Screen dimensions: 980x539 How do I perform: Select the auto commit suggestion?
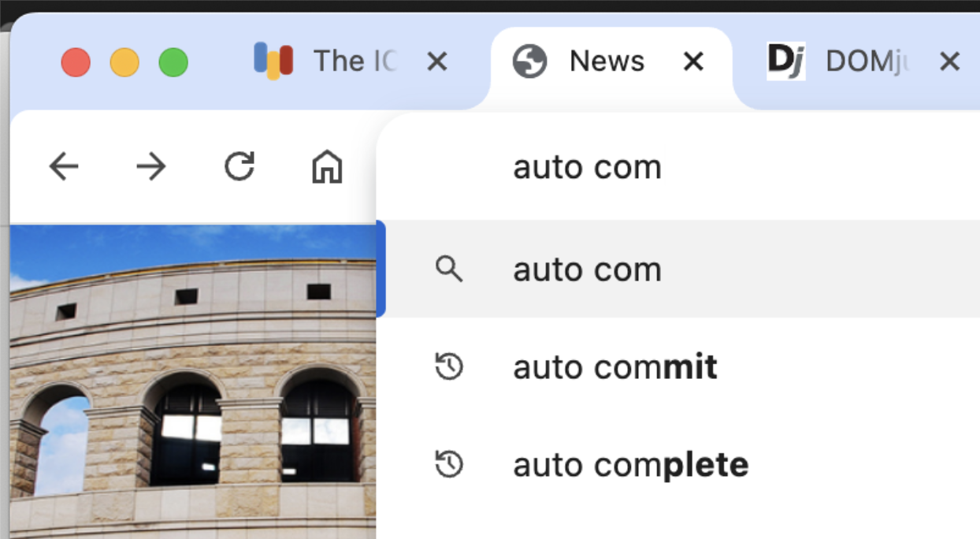coord(614,367)
